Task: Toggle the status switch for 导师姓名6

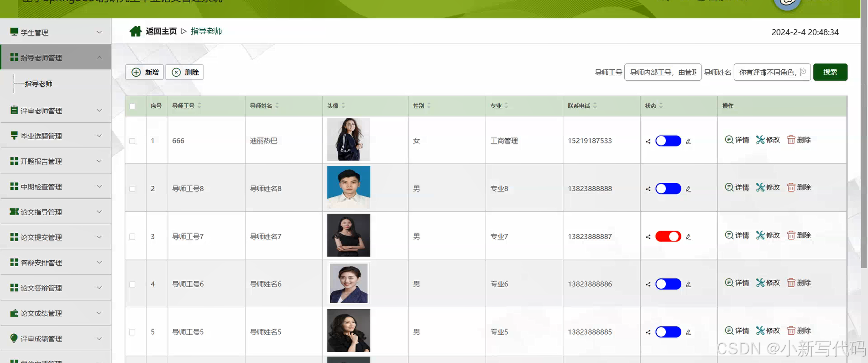Action: (668, 284)
